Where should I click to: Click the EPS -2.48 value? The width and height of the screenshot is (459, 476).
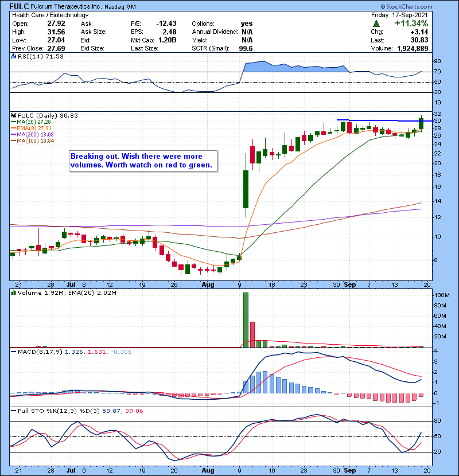[169, 32]
